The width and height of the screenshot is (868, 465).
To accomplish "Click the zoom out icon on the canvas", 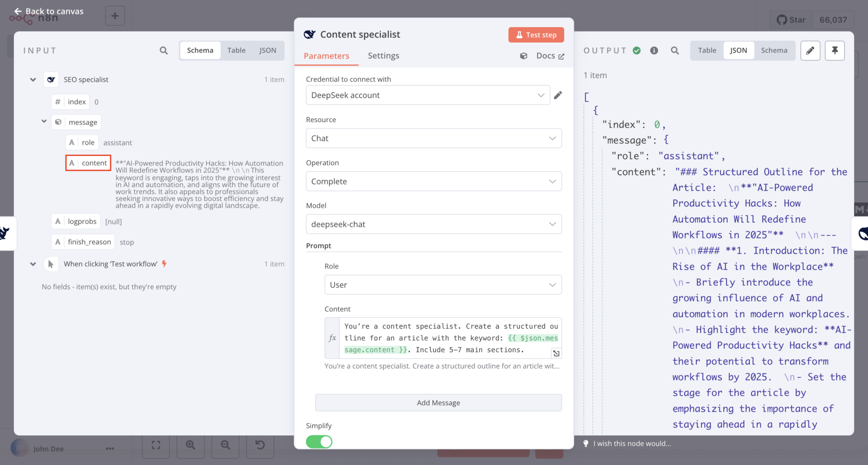I will point(225,445).
